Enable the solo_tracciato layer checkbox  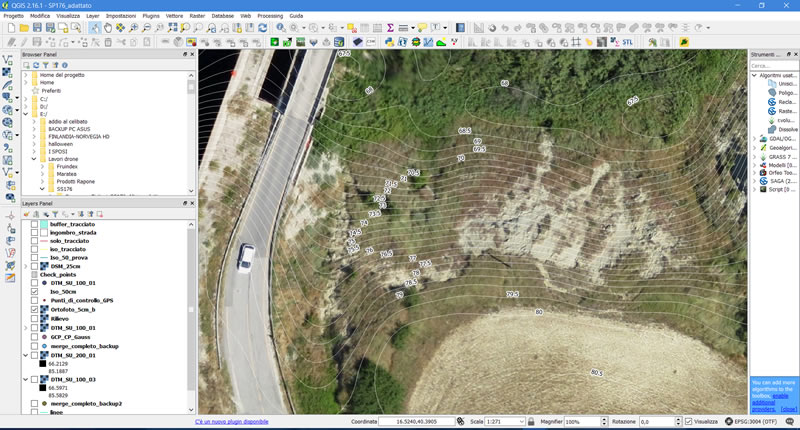(34, 241)
